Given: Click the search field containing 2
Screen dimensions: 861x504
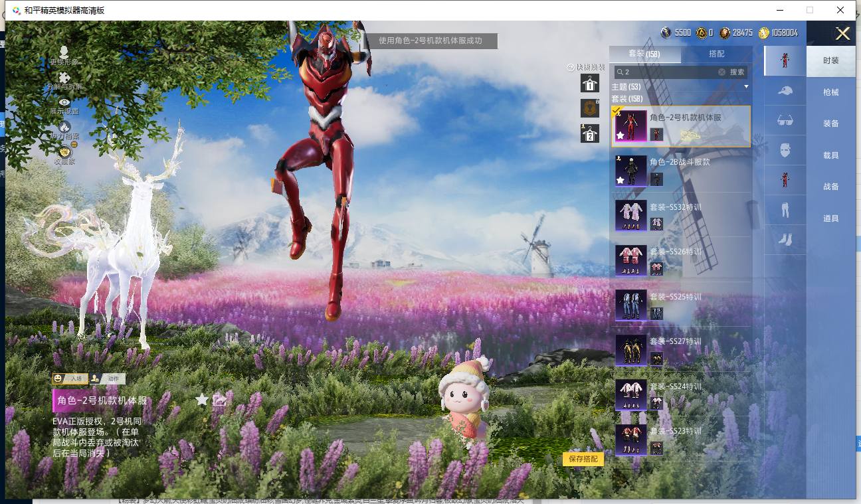Looking at the screenshot, I should click(670, 72).
